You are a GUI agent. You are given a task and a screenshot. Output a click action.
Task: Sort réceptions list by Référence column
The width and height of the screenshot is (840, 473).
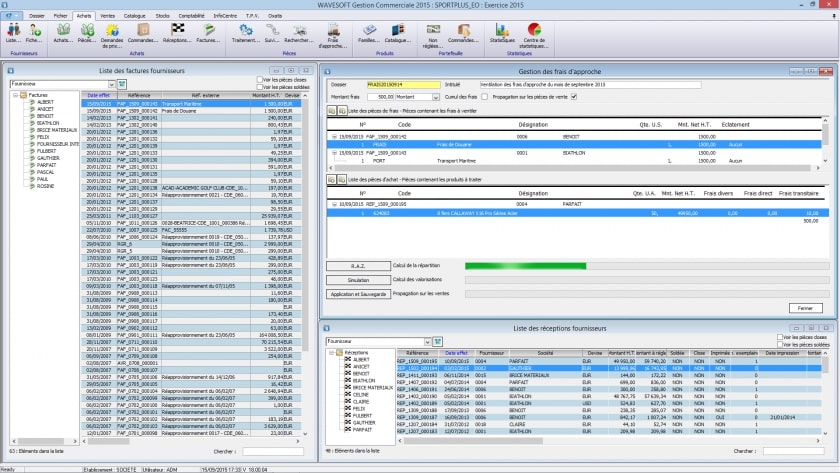417,353
